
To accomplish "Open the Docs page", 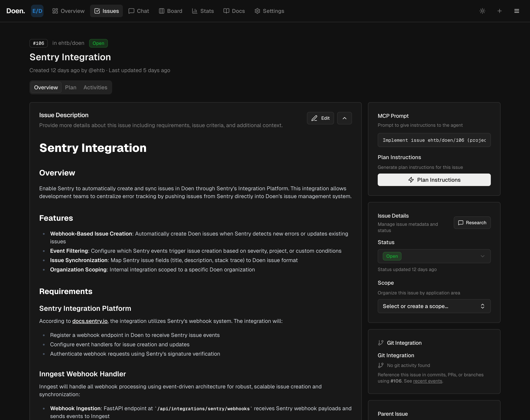I will point(234,11).
